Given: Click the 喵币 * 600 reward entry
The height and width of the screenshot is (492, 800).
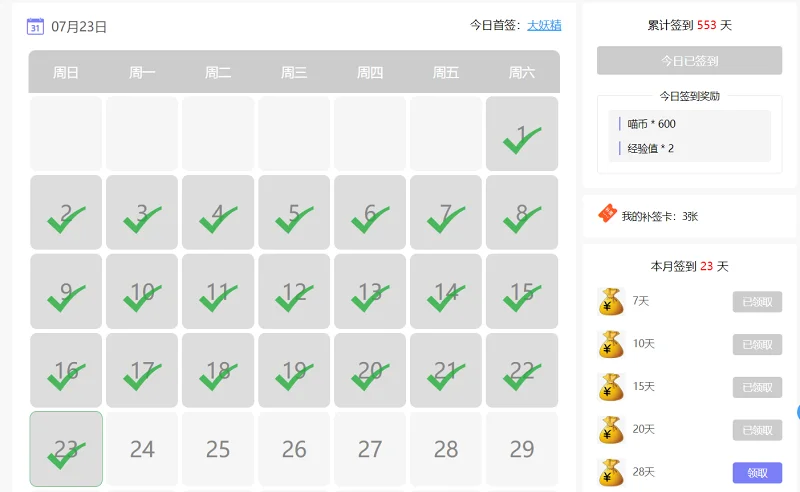Looking at the screenshot, I should pyautogui.click(x=652, y=124).
